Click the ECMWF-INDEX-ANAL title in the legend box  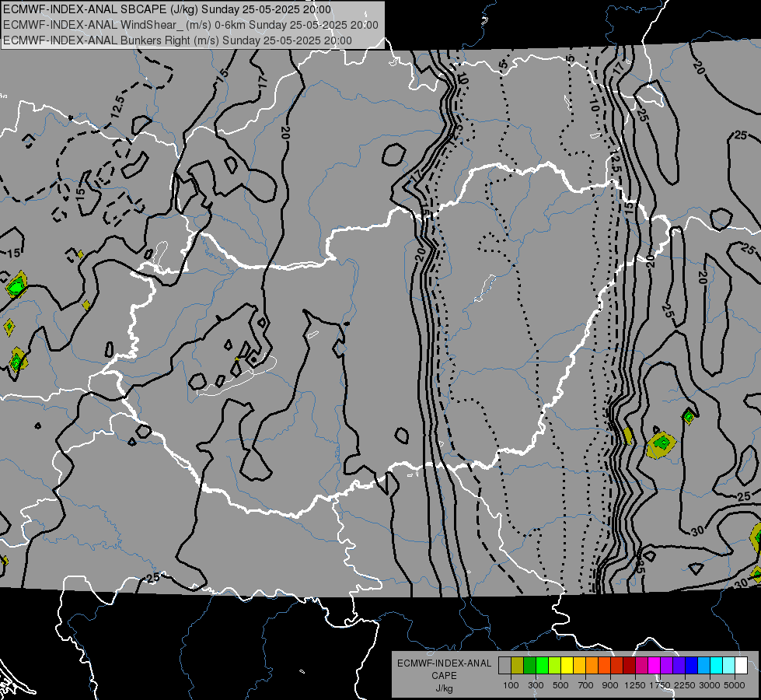pos(444,663)
